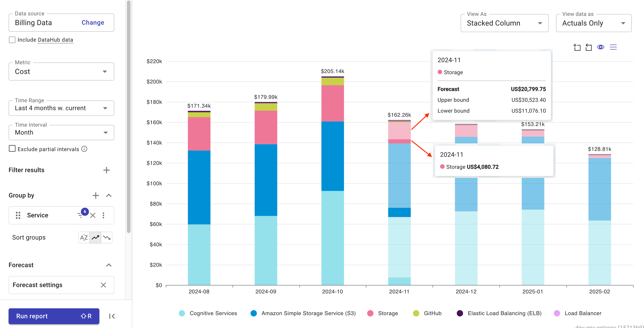Click the info icon beside Exclude partial intervals
Screen dimensions: 644x328
click(x=84, y=149)
